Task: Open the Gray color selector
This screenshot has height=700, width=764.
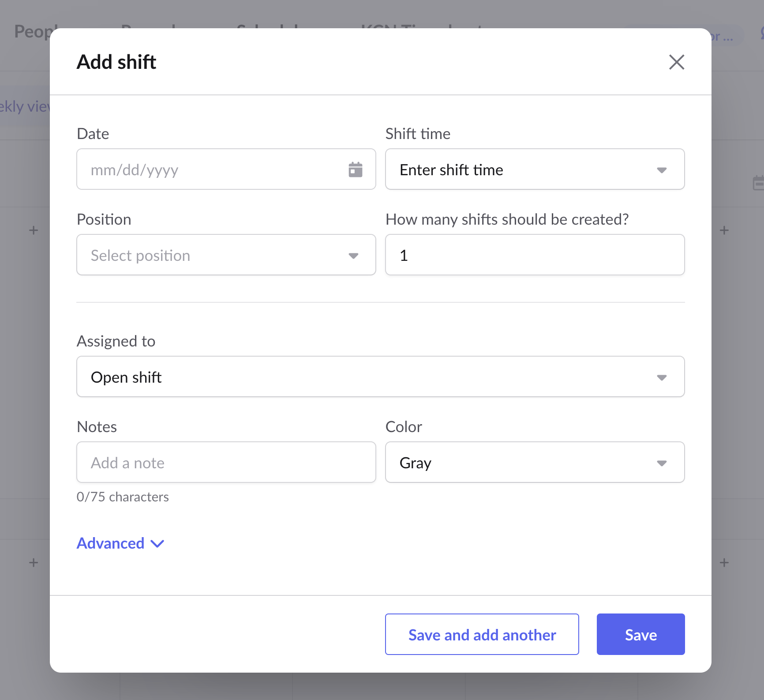Action: [x=534, y=462]
